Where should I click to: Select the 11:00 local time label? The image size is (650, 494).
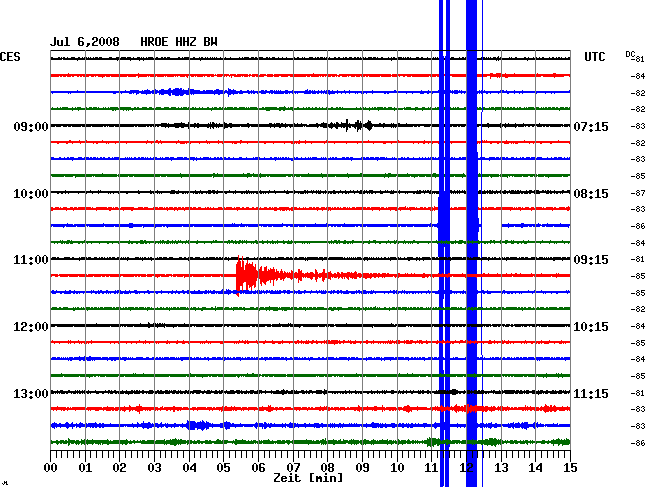[x=31, y=260]
